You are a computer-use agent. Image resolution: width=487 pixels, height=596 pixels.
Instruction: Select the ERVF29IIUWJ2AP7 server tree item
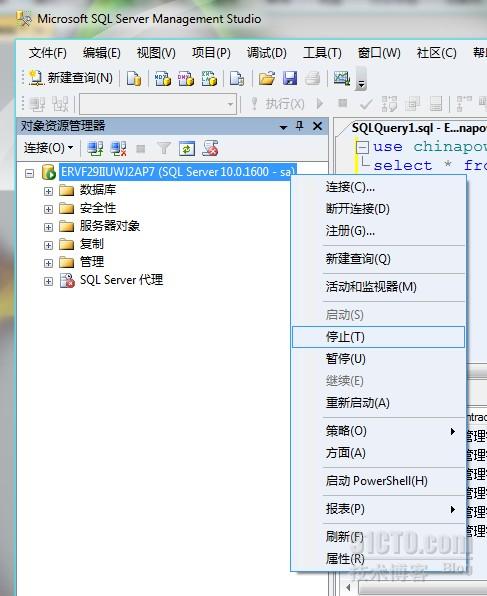tap(178, 172)
